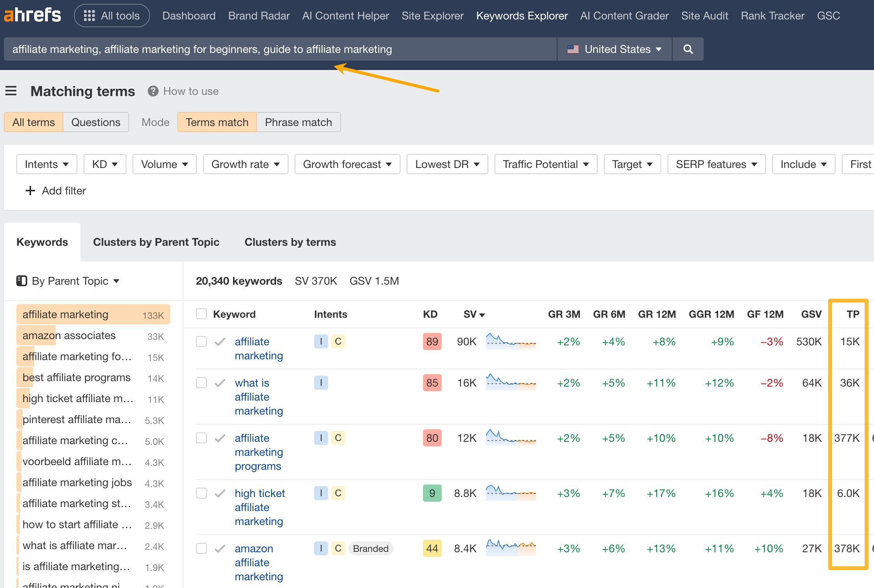Open the hamburger menu beside Matching terms
874x588 pixels.
pos(11,91)
